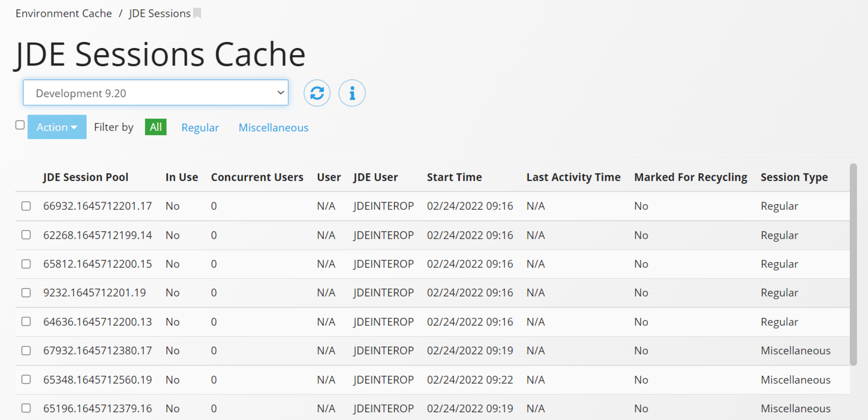The image size is (868, 420).
Task: Click the Marked For Recycling column header
Action: [691, 177]
